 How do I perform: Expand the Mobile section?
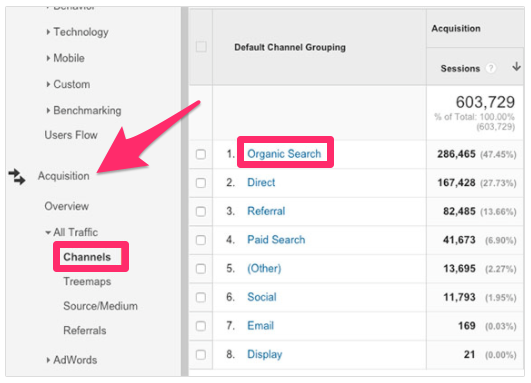click(65, 58)
